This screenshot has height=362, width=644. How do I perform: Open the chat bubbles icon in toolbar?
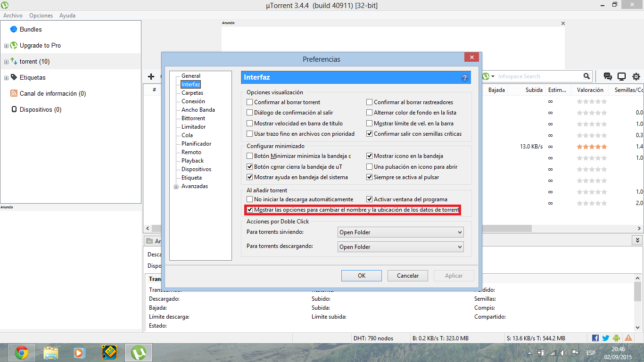pyautogui.click(x=608, y=76)
